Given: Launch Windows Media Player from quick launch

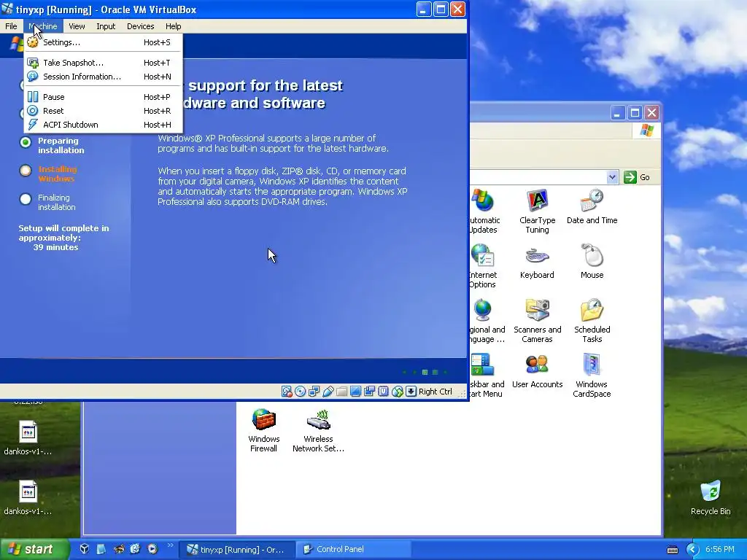Looking at the screenshot, I should pos(152,548).
